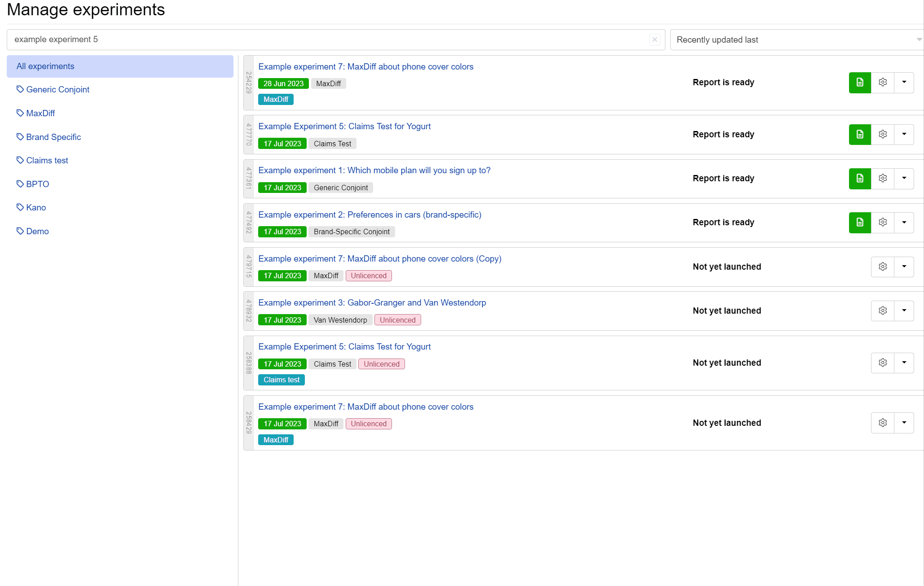Open report for Example experiment 2 Preferences in cars
The width and height of the screenshot is (924, 586).
tap(860, 223)
